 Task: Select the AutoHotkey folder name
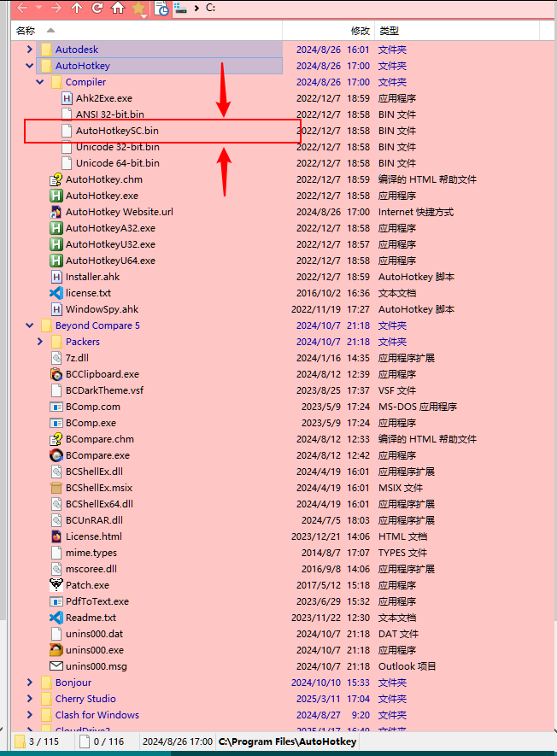[x=83, y=66]
